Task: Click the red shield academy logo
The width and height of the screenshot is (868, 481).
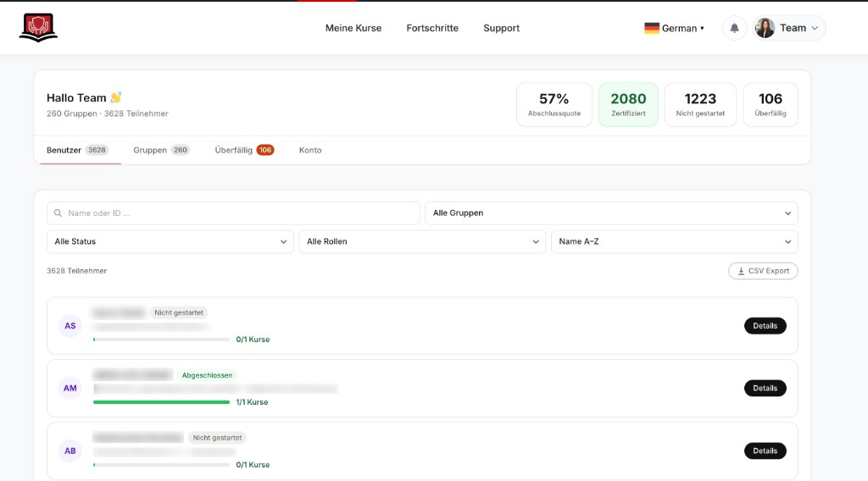Action: pos(38,28)
